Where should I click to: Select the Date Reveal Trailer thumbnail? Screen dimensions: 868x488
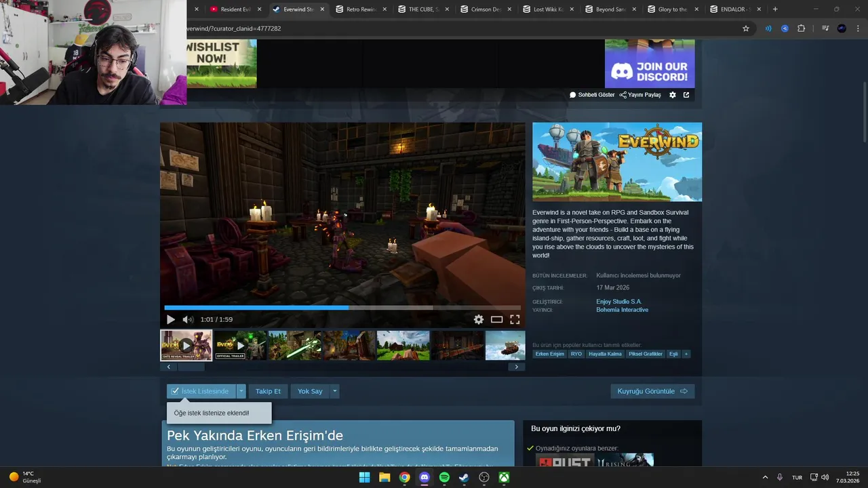click(x=186, y=345)
